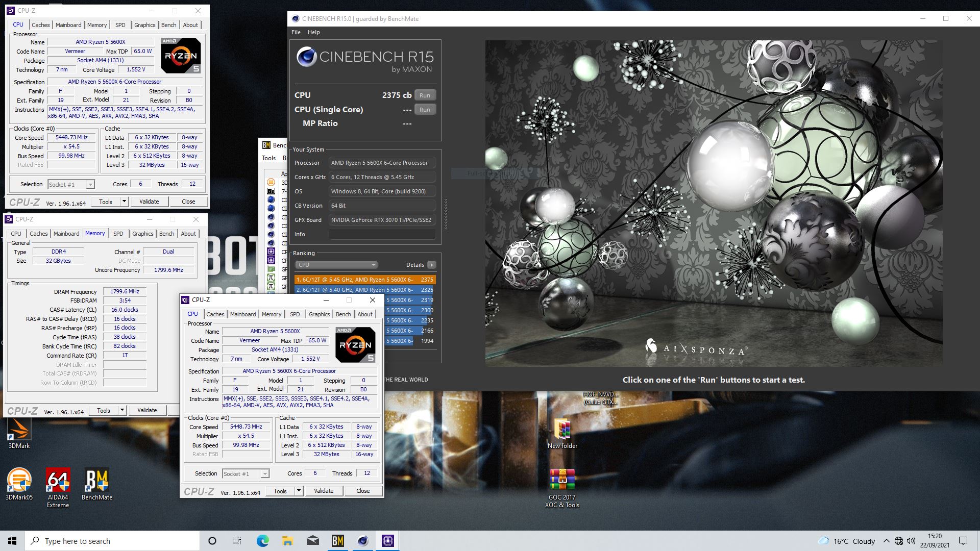Image resolution: width=980 pixels, height=551 pixels.
Task: Open the Ranking CPU dropdown in Cinebench
Action: (x=336, y=265)
